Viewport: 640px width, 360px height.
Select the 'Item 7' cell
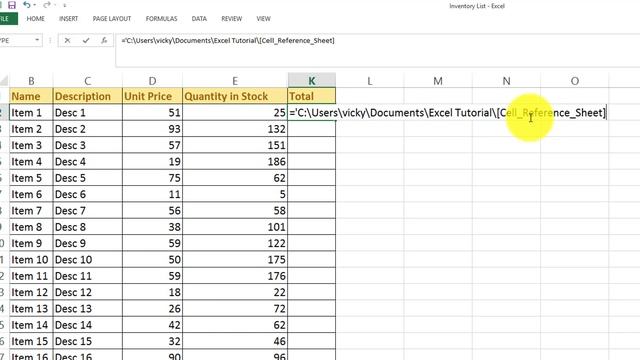(x=31, y=211)
